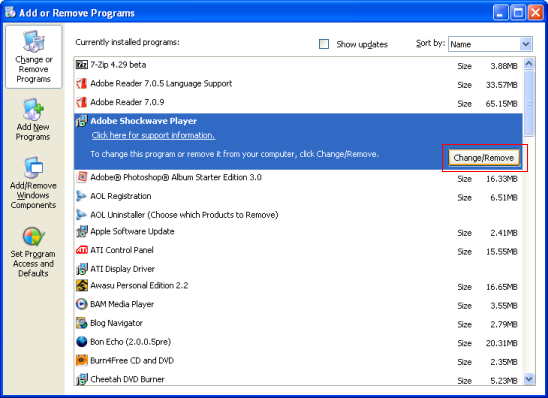Select AOL Uninstaller (Choose which Products) entry
548x398 pixels.
click(298, 215)
